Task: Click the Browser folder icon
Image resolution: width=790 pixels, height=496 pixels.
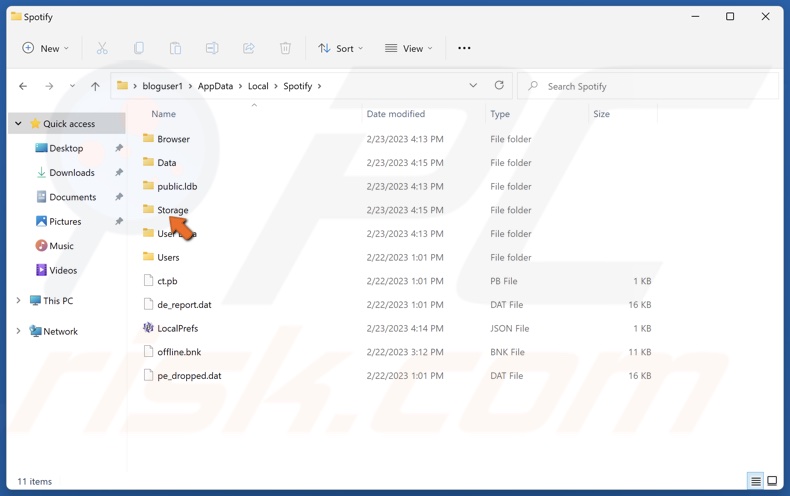Action: click(148, 138)
